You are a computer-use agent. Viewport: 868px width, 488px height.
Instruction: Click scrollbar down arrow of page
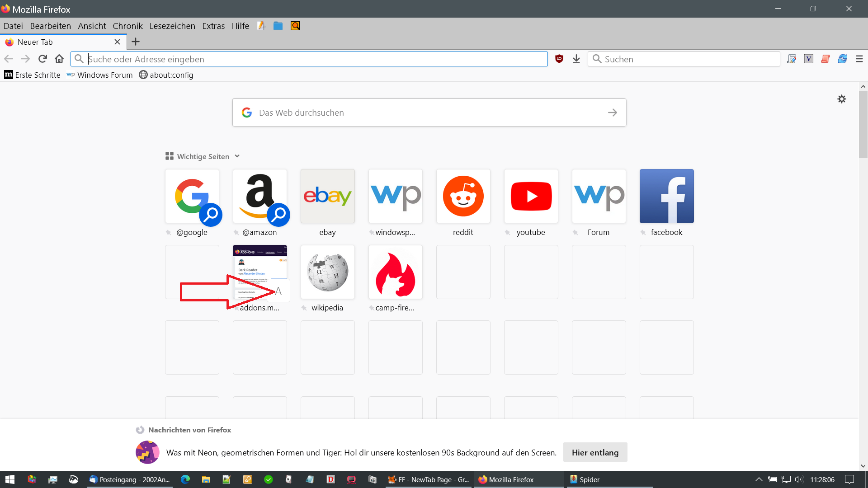[x=863, y=466]
